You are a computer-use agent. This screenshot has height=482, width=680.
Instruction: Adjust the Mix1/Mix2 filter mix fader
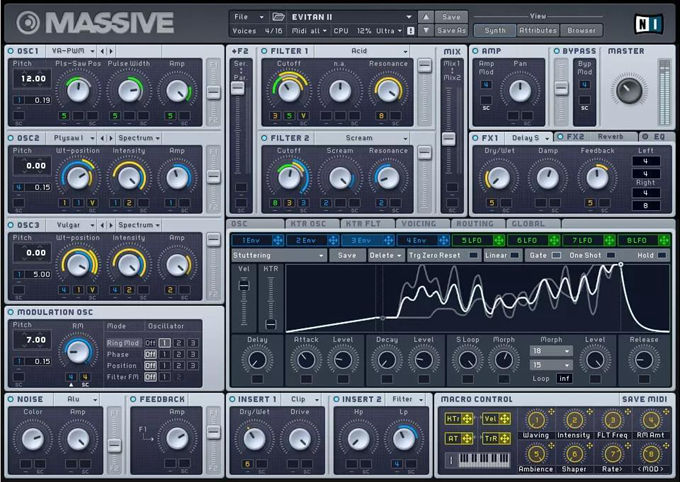click(449, 139)
